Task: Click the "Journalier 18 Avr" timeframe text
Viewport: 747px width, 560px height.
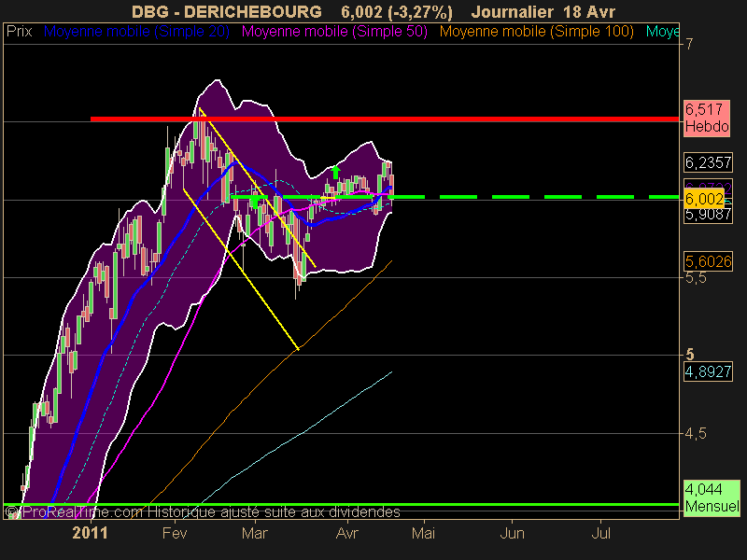Action: point(543,11)
